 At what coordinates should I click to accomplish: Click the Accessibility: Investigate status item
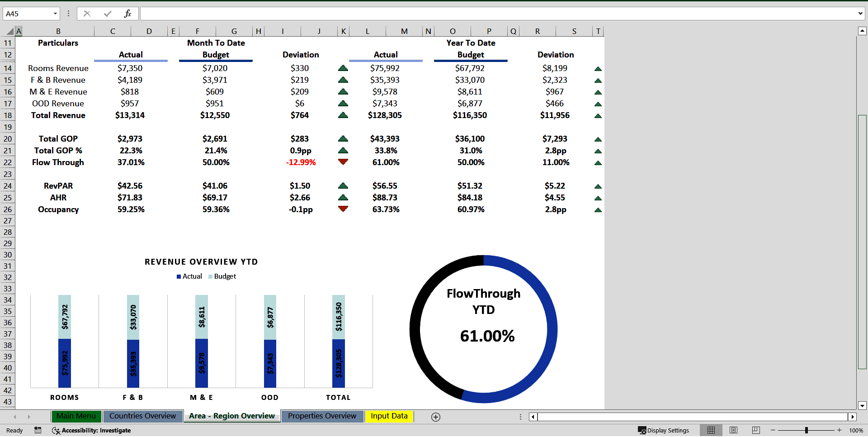pos(92,430)
